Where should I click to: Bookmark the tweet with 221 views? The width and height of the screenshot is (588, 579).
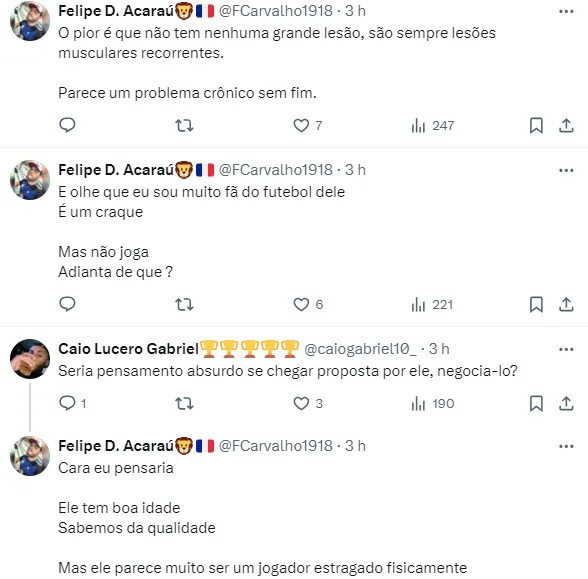536,304
